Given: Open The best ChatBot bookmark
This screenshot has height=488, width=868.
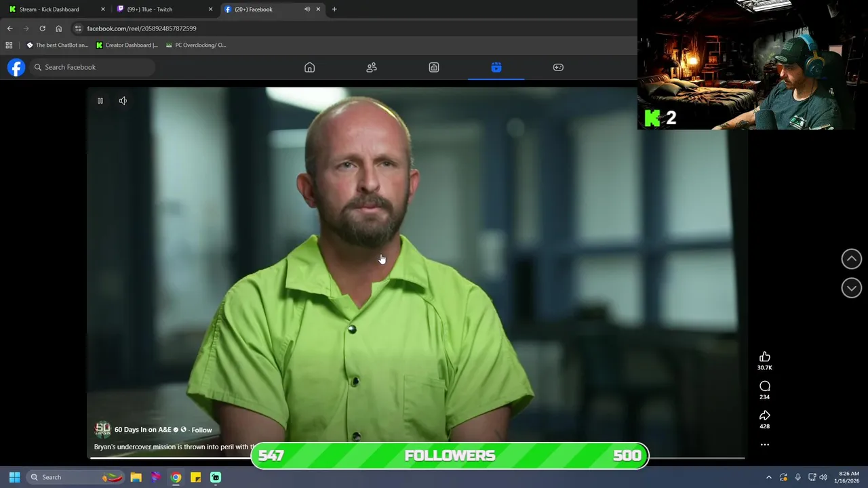Looking at the screenshot, I should pos(58,45).
